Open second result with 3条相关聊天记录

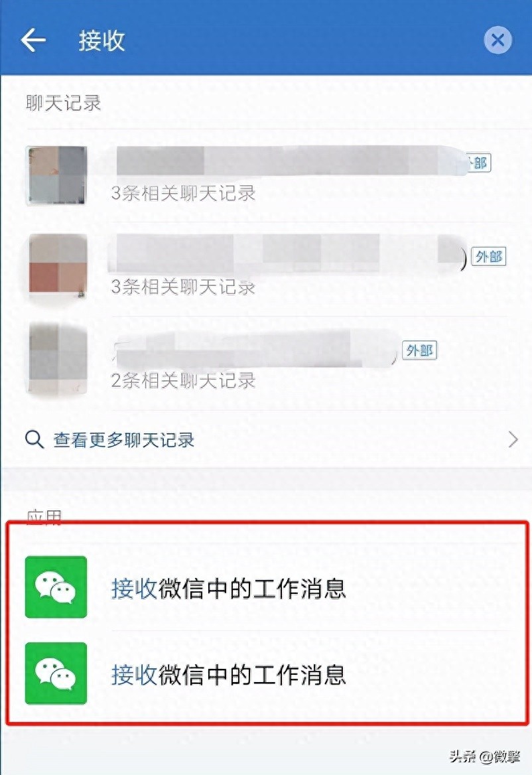pyautogui.click(x=266, y=269)
